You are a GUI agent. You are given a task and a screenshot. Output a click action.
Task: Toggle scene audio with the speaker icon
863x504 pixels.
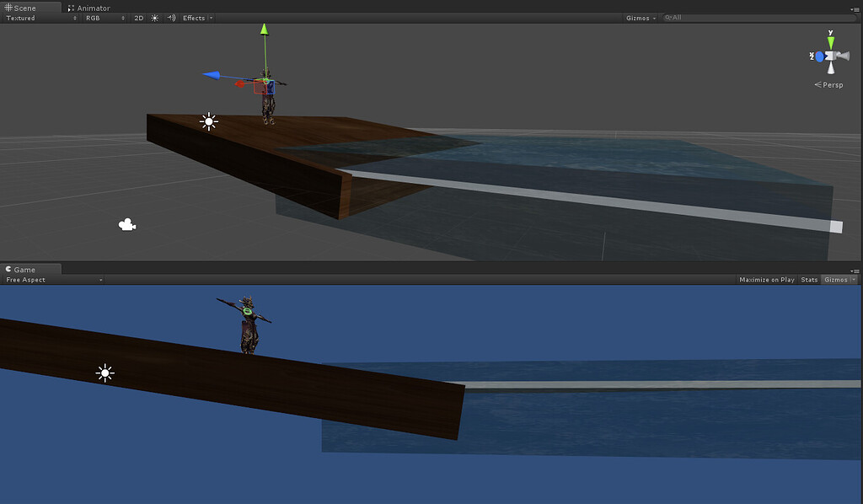(x=173, y=18)
